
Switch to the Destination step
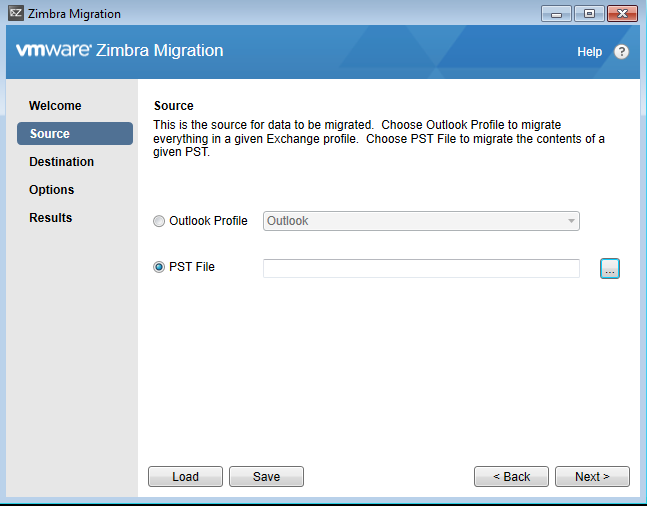pyautogui.click(x=61, y=162)
